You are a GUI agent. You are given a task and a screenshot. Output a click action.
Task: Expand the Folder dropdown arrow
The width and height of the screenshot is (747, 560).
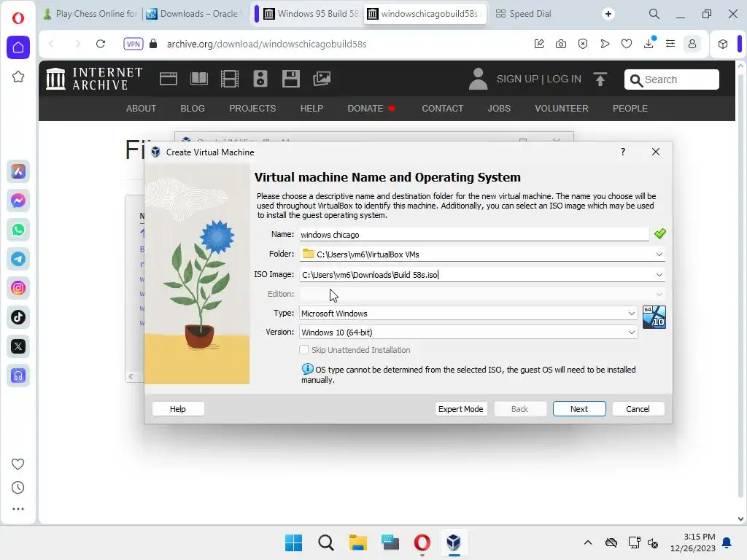click(x=659, y=254)
